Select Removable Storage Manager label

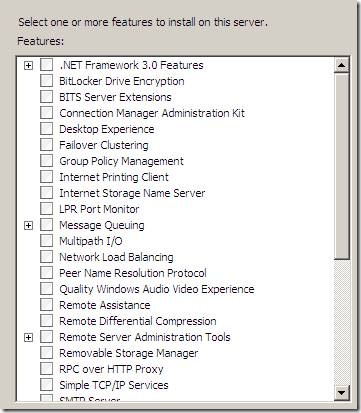click(129, 353)
